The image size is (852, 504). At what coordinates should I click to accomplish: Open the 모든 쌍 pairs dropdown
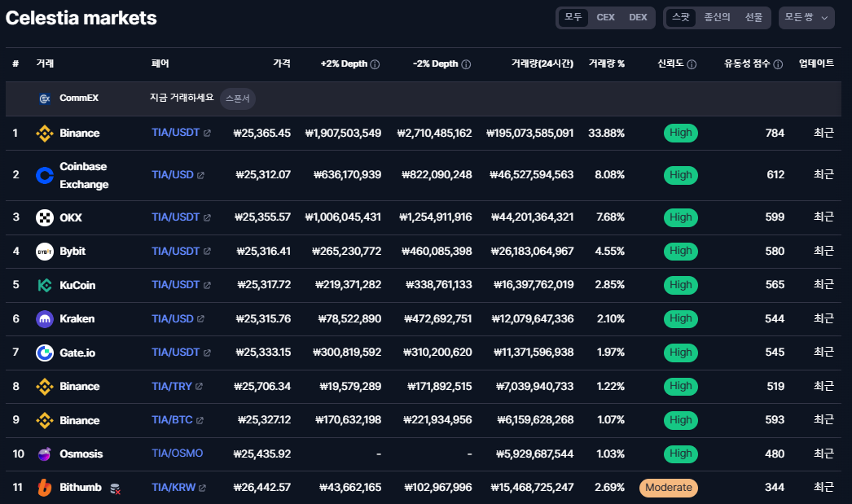(x=806, y=17)
